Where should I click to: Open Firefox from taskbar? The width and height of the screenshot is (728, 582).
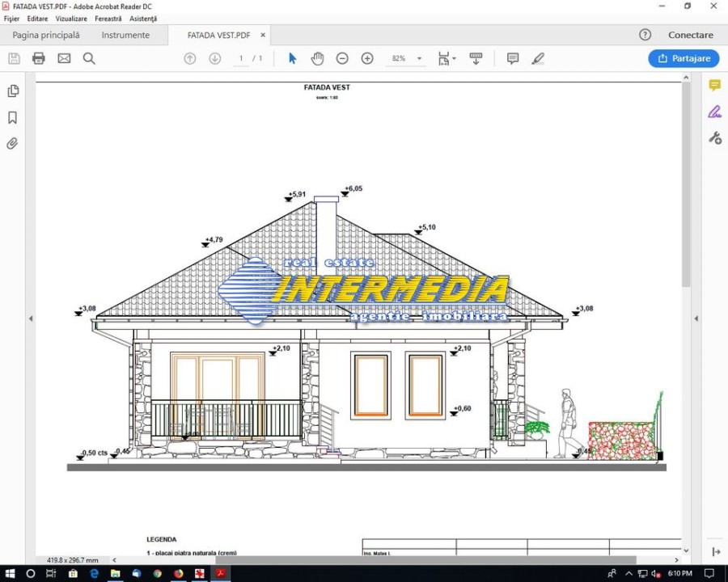pyautogui.click(x=178, y=574)
